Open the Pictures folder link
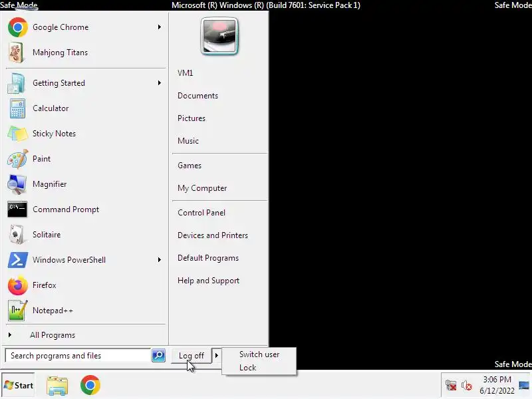Viewport: 532px width, 399px height. coord(192,118)
